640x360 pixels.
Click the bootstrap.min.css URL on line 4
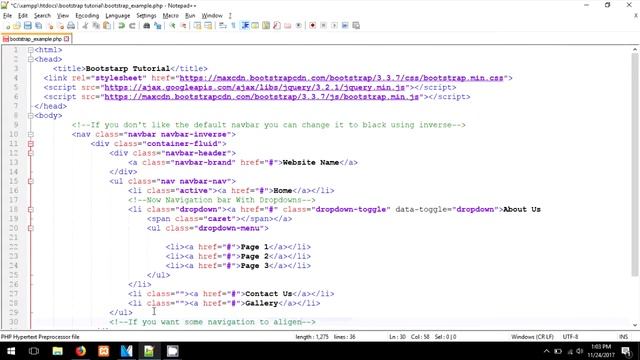(341, 78)
